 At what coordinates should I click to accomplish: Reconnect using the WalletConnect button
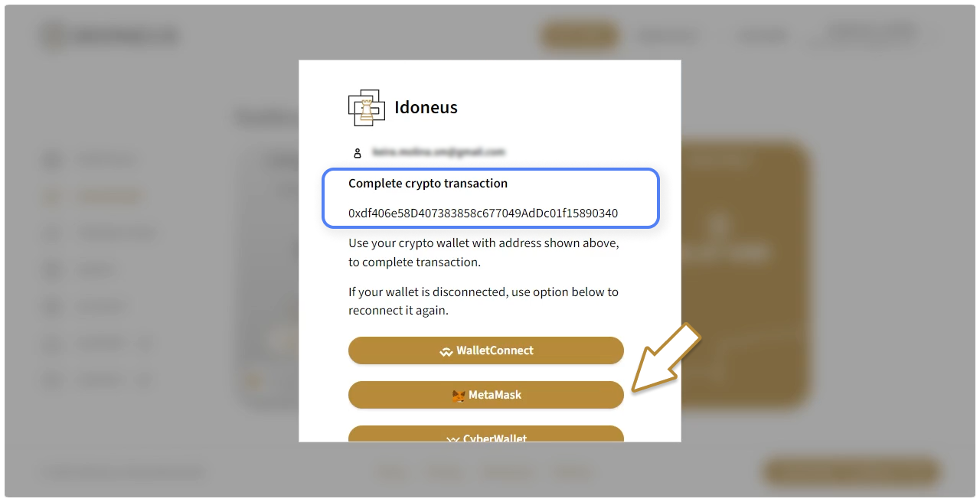click(x=486, y=350)
